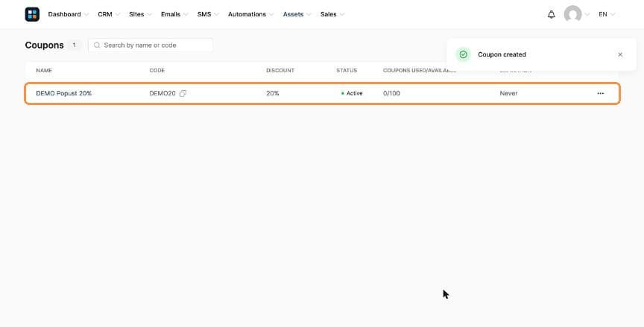Click the Coupon created message text
The width and height of the screenshot is (644, 327).
(502, 54)
